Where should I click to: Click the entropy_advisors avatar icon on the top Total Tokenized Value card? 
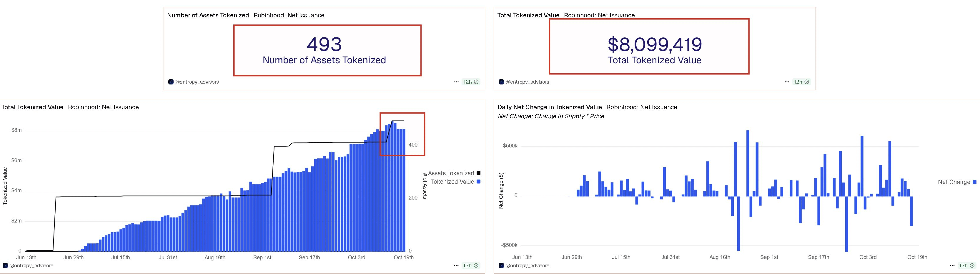click(501, 82)
